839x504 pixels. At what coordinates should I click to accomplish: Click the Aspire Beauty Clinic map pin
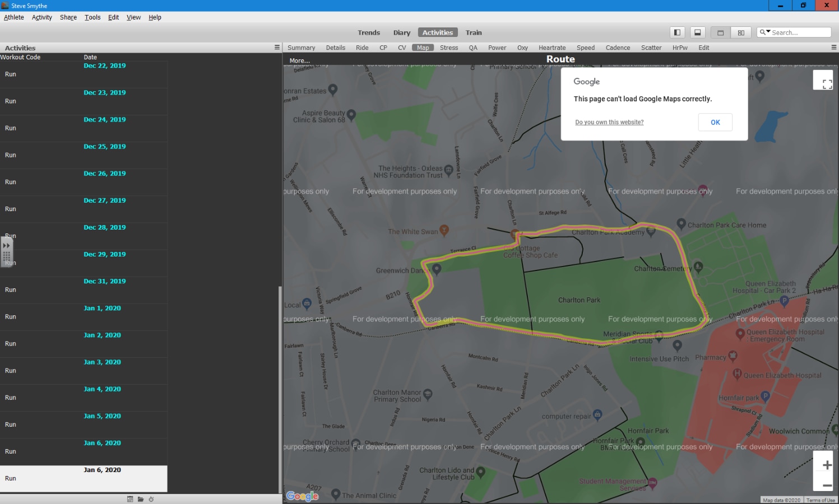coord(351,115)
